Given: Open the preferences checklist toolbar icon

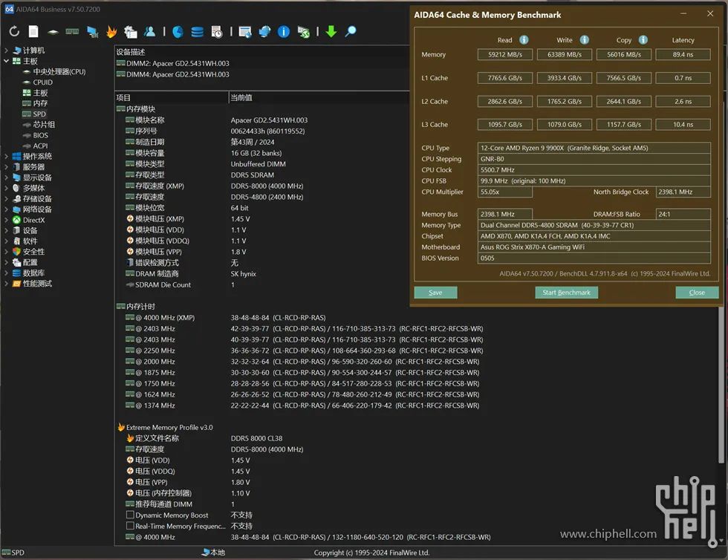Looking at the screenshot, I should 131,32.
